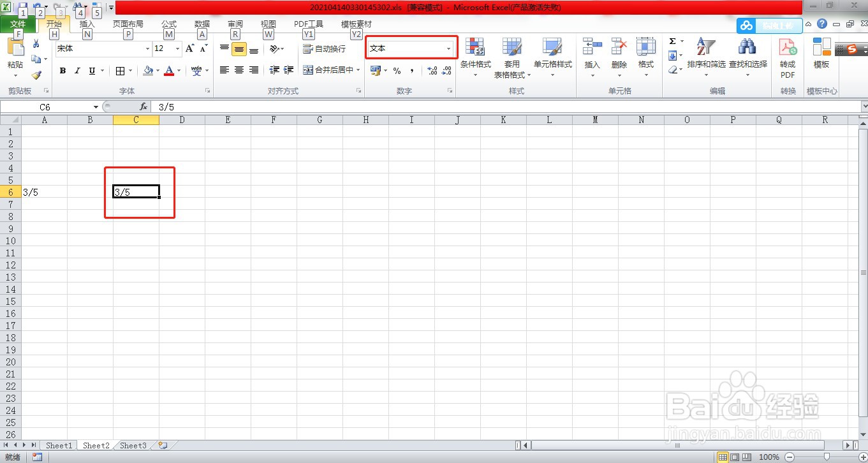The image size is (868, 463).
Task: Apply Comma Style number format
Action: (x=412, y=71)
